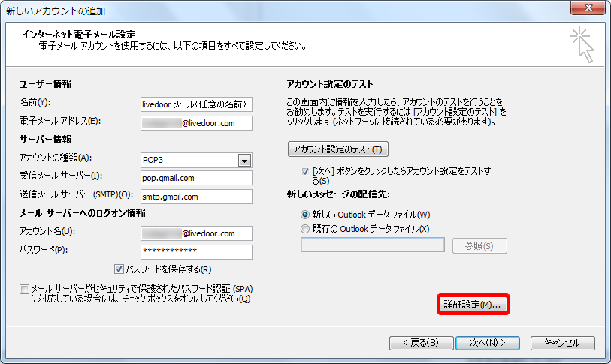Click the パスワード input field
The image size is (611, 364).
[x=196, y=251]
